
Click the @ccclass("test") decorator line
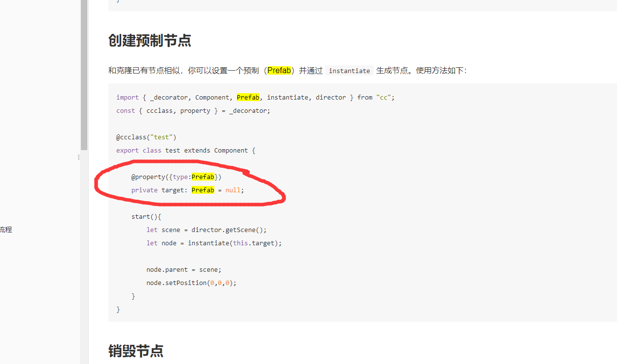pos(146,137)
